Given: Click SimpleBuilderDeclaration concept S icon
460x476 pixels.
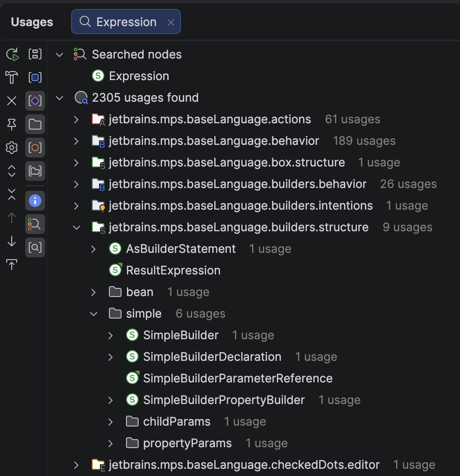Looking at the screenshot, I should [132, 356].
